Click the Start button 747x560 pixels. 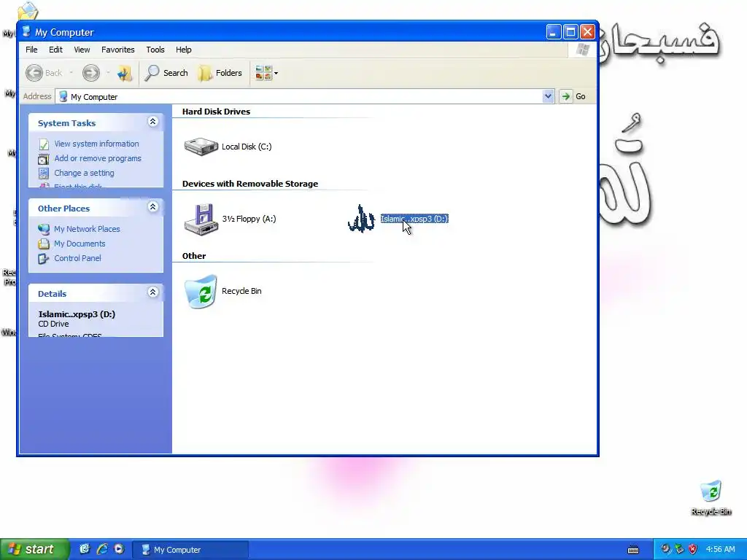[35, 550]
